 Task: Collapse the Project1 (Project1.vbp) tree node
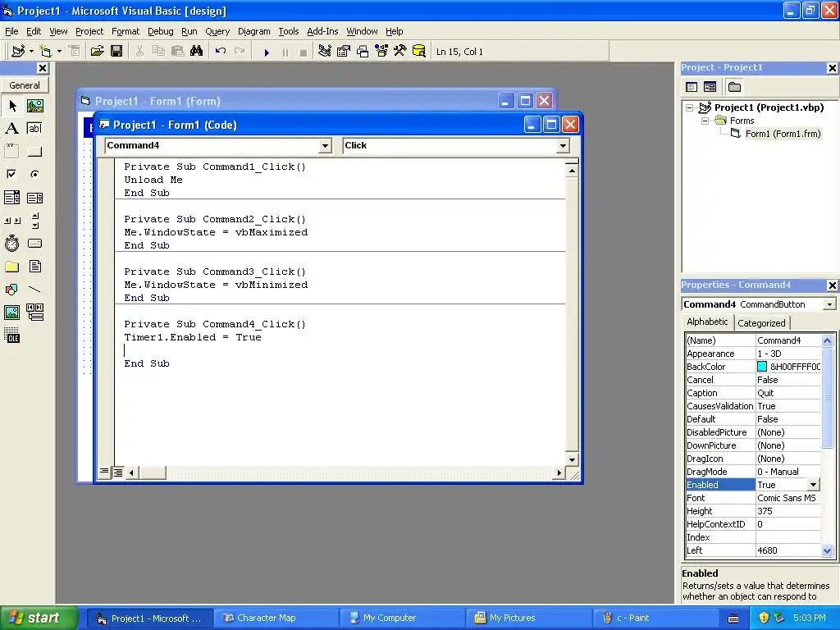pyautogui.click(x=690, y=107)
